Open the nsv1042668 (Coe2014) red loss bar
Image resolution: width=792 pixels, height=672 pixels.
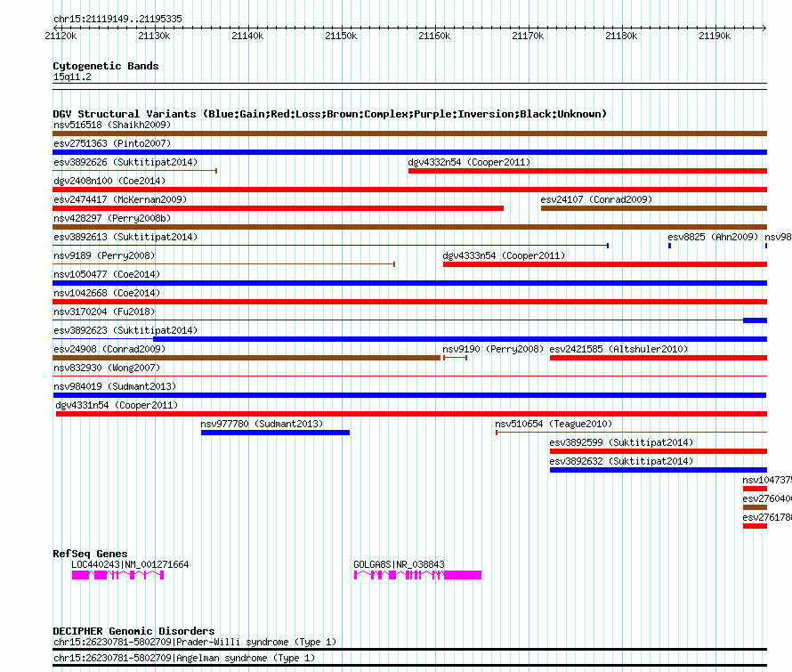[409, 302]
